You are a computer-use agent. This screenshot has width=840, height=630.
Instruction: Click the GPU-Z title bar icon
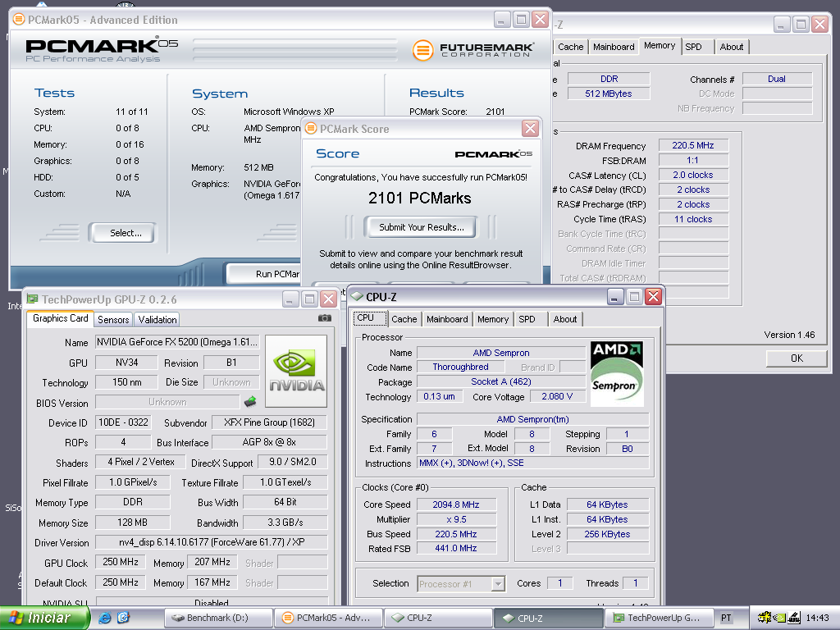(x=33, y=299)
